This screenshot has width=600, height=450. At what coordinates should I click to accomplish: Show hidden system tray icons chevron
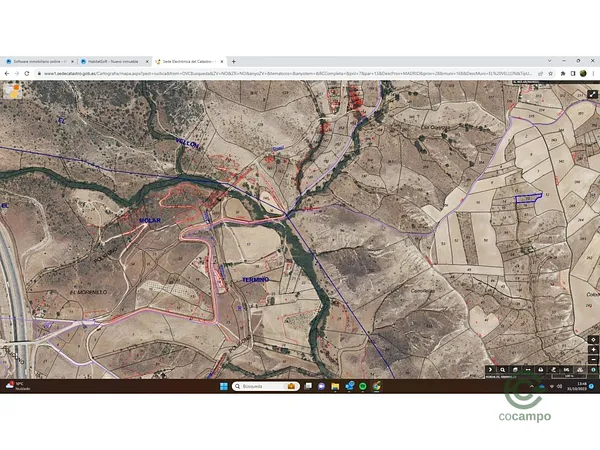530,385
